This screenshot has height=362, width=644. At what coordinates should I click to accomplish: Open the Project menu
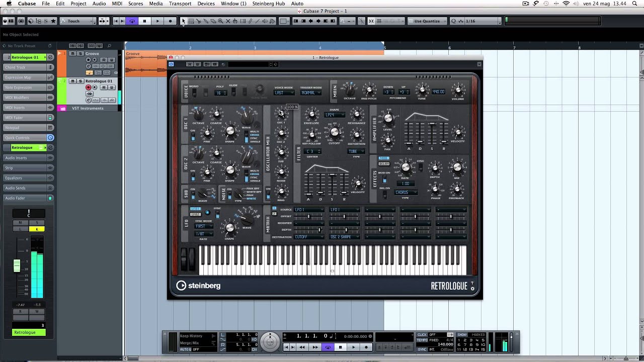click(x=78, y=4)
